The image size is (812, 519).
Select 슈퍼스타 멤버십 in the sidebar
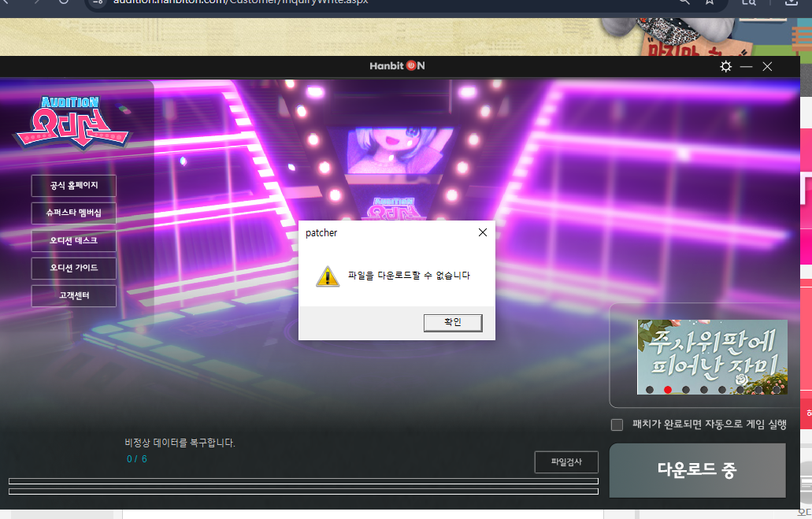[x=74, y=213]
